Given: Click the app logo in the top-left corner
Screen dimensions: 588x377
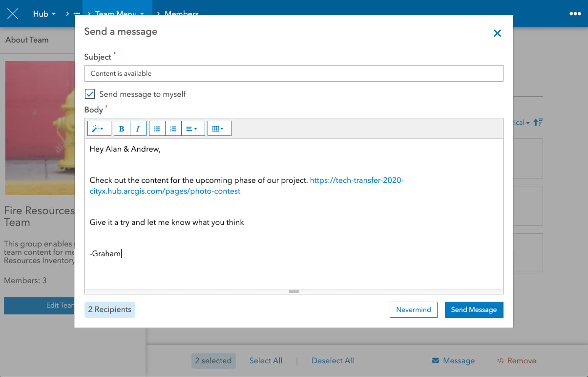Looking at the screenshot, I should pos(12,13).
